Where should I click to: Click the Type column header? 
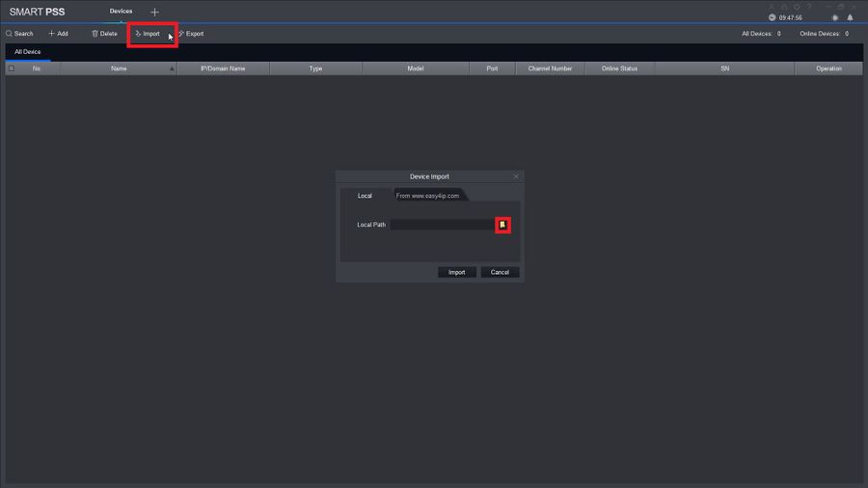[315, 68]
